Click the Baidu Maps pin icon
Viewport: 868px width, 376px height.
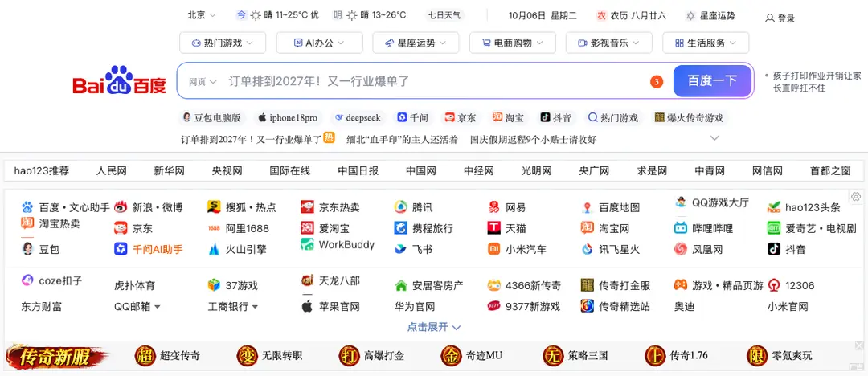(x=588, y=207)
